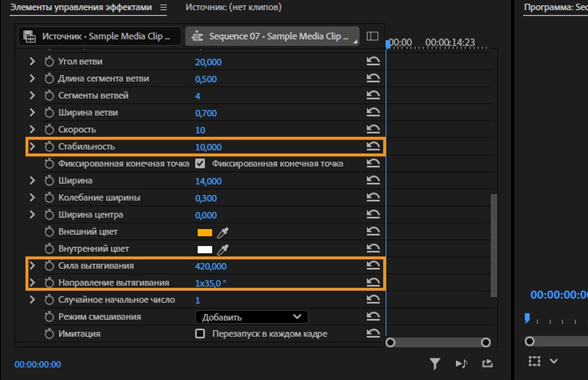Reset the Сила вытягивания parameter
The height and width of the screenshot is (380, 588).
[x=373, y=266]
